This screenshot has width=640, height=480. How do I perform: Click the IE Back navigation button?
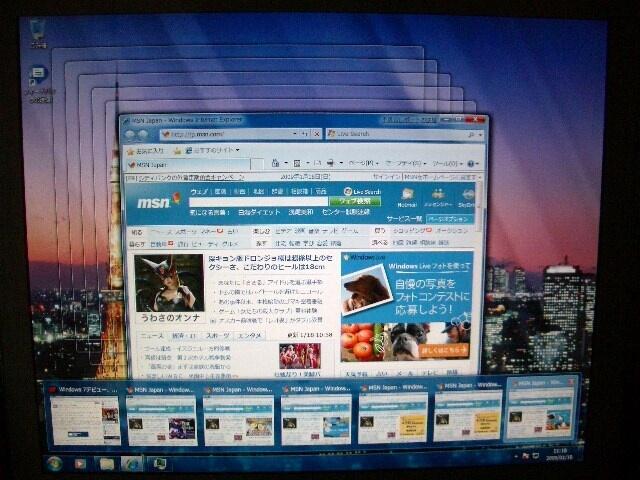click(x=131, y=136)
